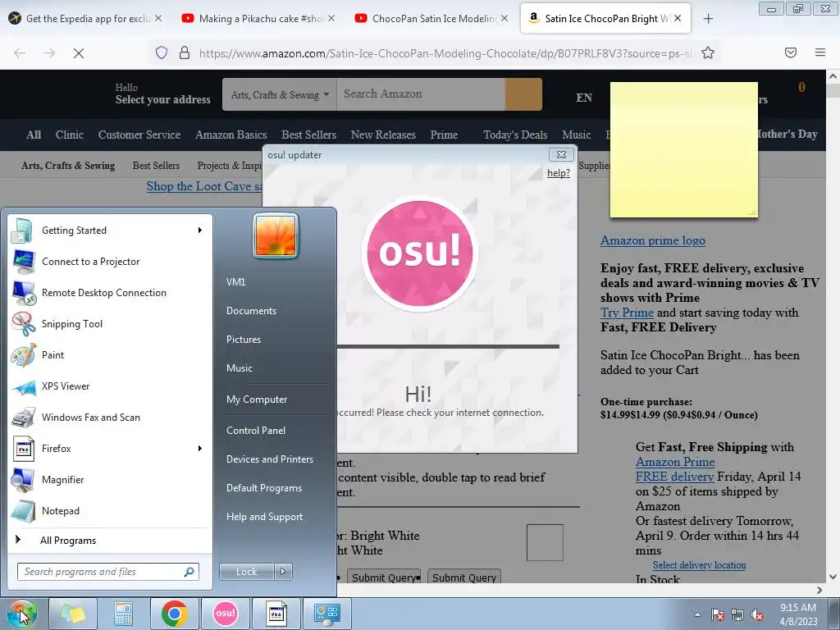
Task: Click the site padlock icon
Action: pyautogui.click(x=185, y=52)
